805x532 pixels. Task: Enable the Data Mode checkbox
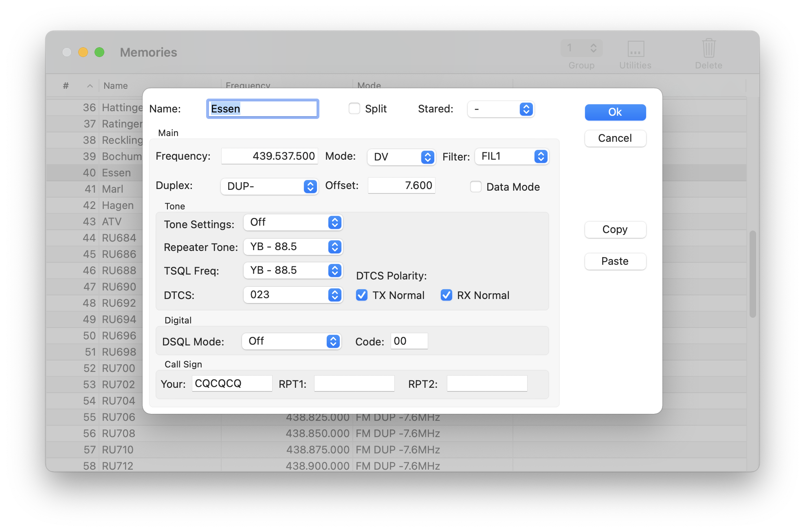point(476,187)
